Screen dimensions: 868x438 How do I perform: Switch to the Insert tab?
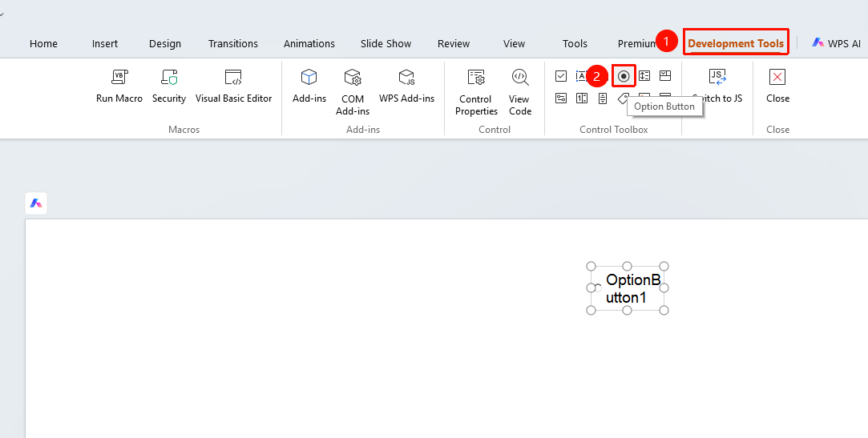[105, 43]
